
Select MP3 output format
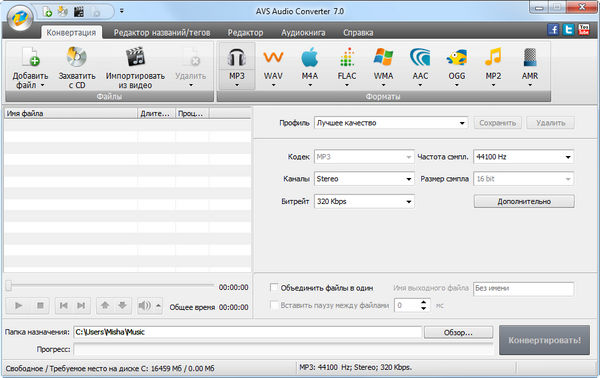pos(236,66)
